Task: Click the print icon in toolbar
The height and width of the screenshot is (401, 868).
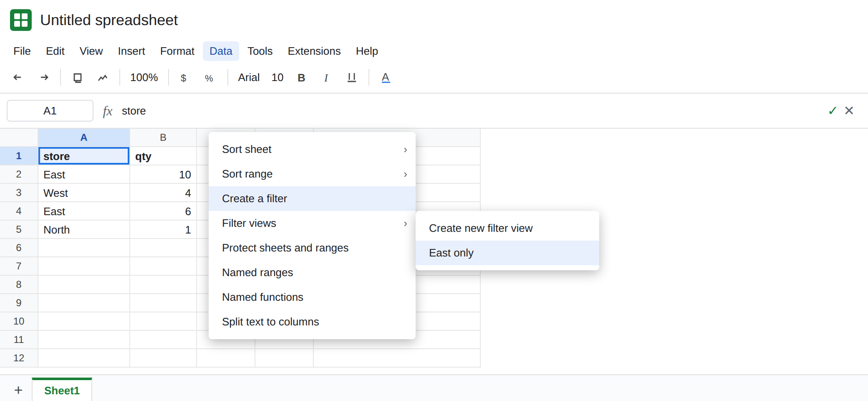Action: (x=78, y=78)
